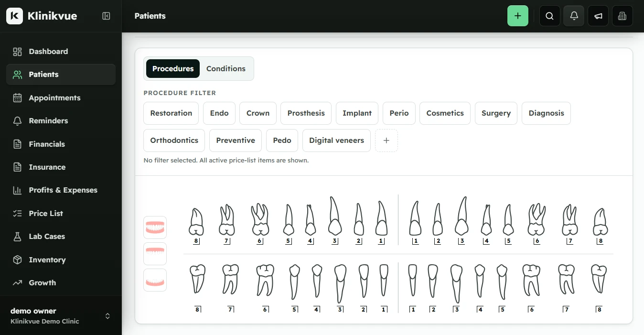Add a new procedure filter chip
The width and height of the screenshot is (644, 335).
tap(386, 140)
